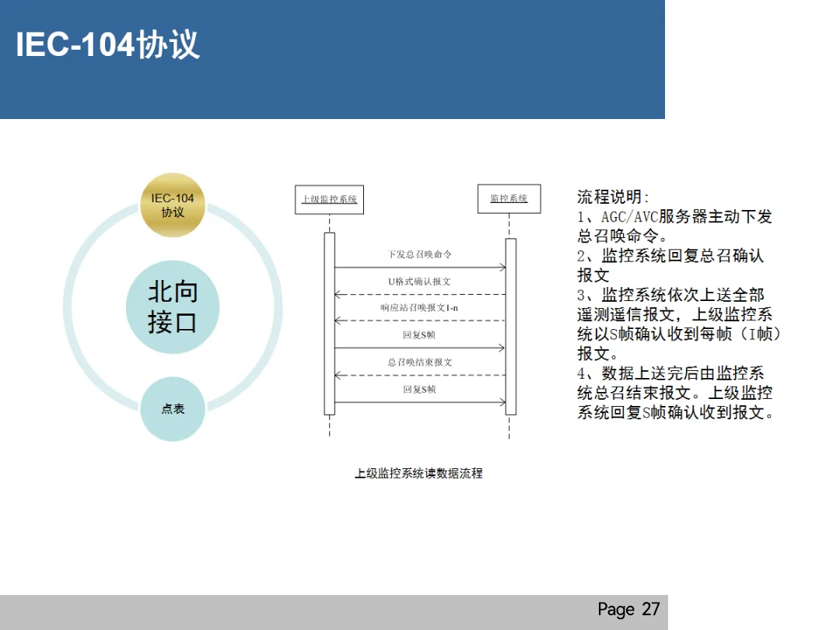This screenshot has height=630, width=840.
Task: Click the 点表 circle icon
Action: (173, 408)
